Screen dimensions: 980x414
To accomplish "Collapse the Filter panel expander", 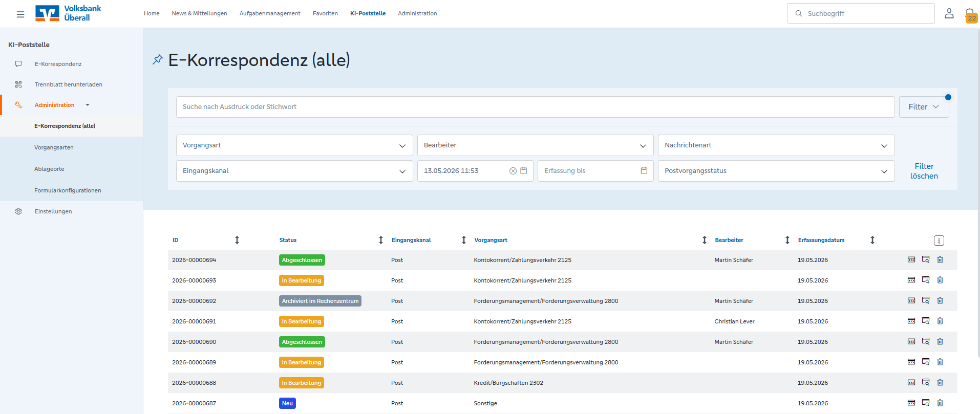I will tap(924, 107).
